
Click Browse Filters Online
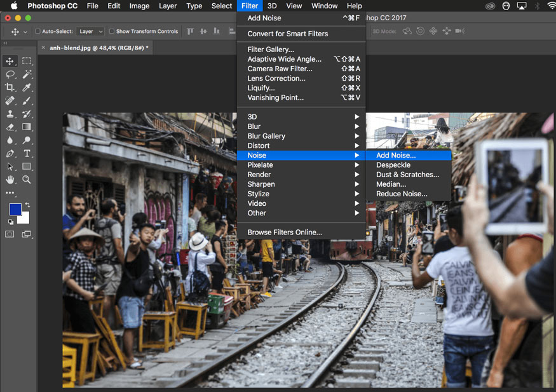pos(285,233)
